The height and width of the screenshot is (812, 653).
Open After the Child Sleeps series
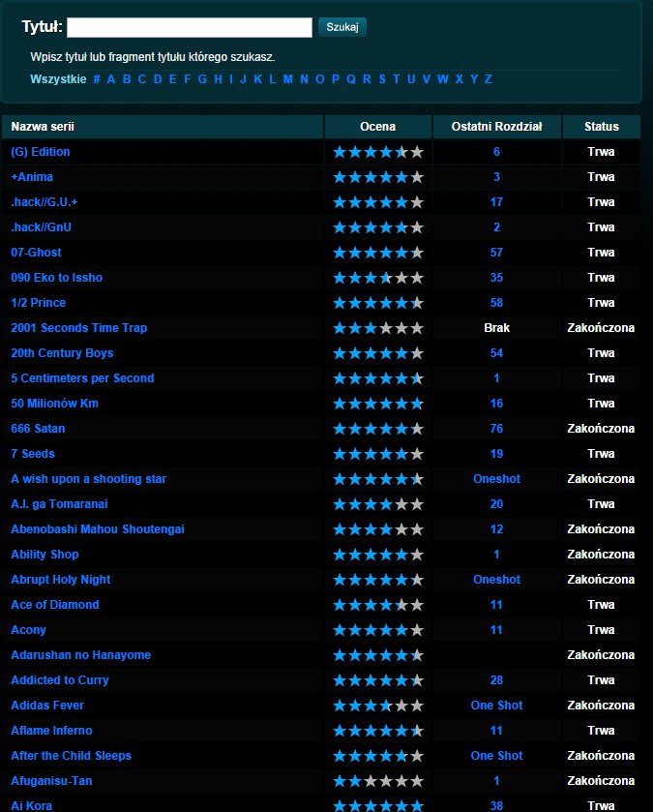(71, 756)
